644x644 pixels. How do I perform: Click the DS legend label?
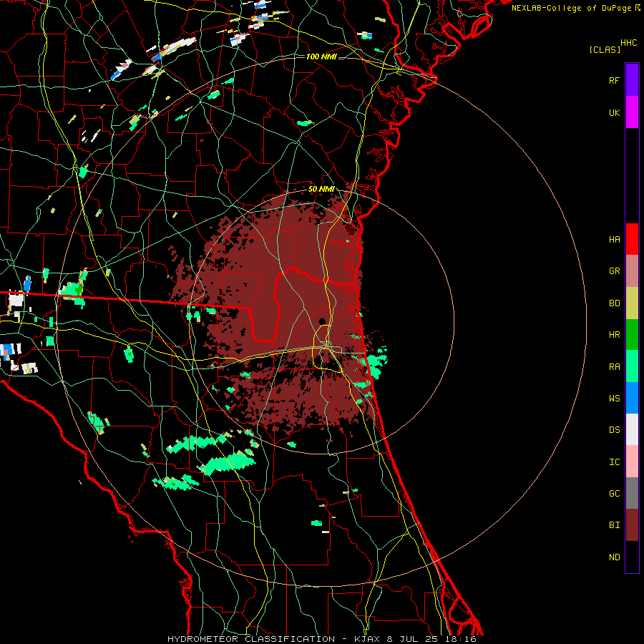coord(615,430)
